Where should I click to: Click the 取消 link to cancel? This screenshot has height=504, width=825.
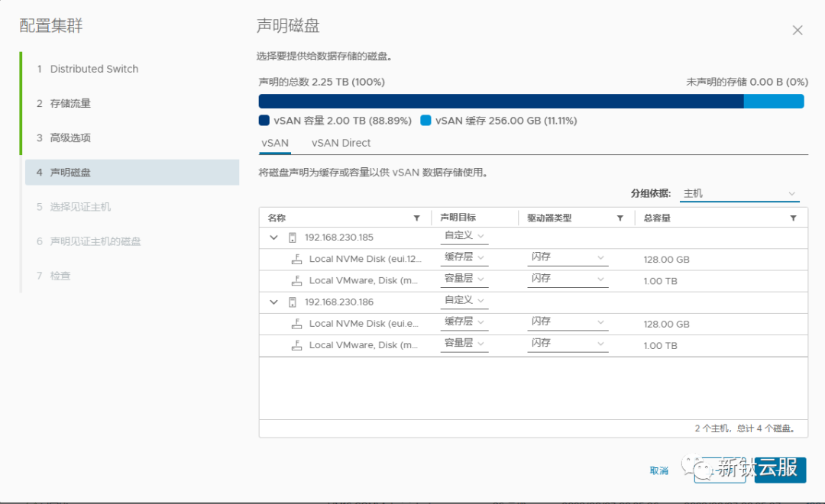658,471
